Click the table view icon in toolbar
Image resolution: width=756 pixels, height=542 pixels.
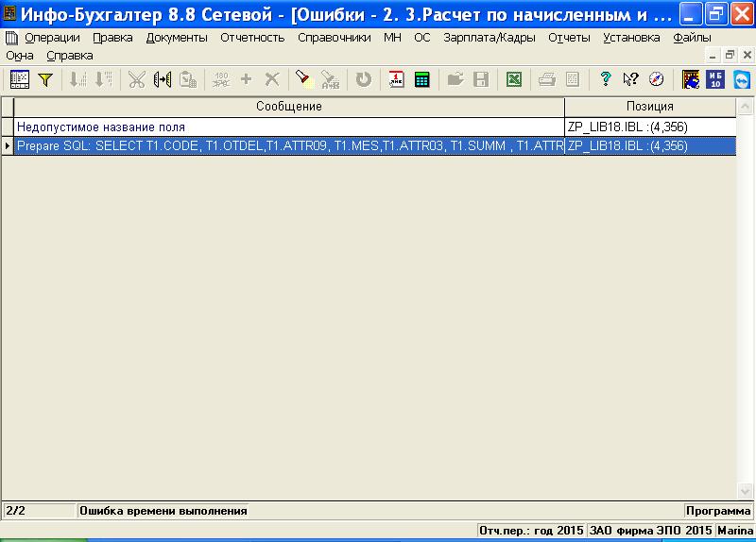[x=20, y=80]
